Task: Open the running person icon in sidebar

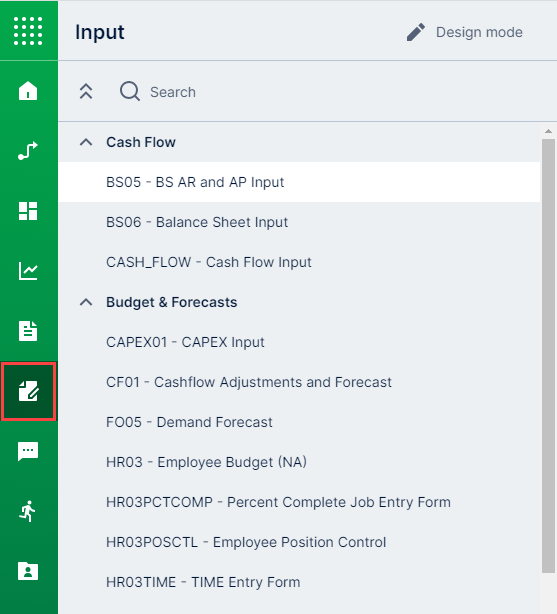Action: click(x=28, y=511)
